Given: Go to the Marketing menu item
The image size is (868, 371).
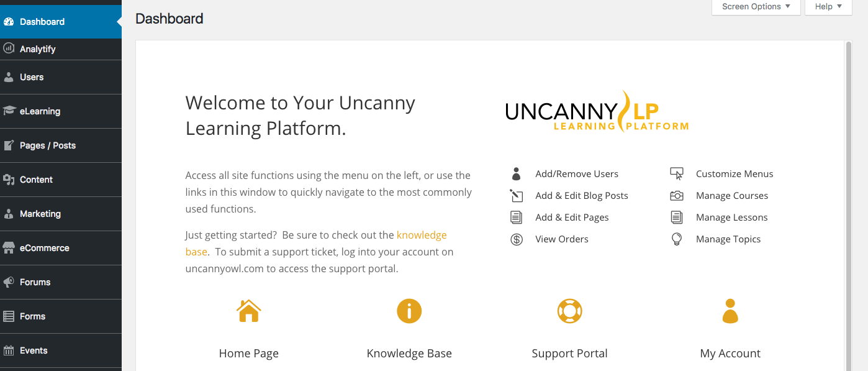Looking at the screenshot, I should coord(40,214).
